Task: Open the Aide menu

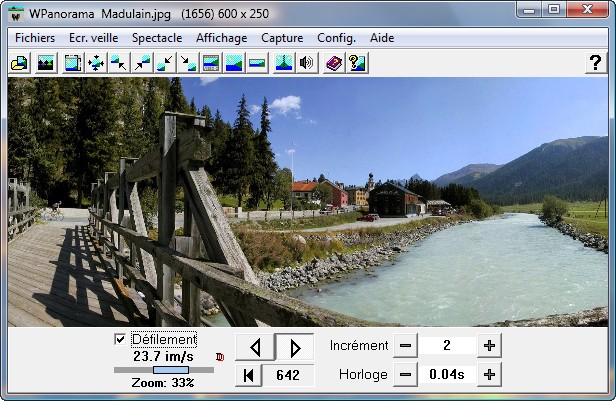Action: [382, 38]
